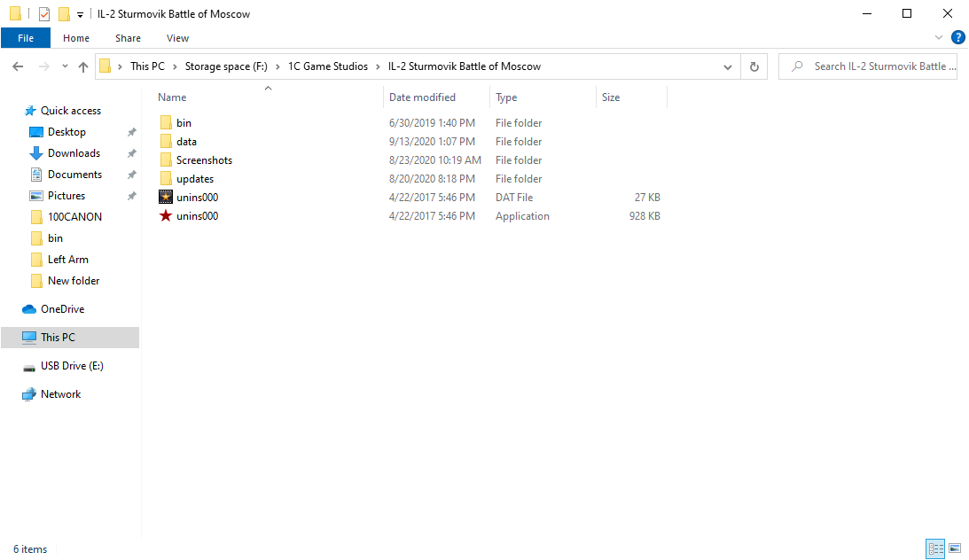Click the address bar folder icon
Viewport: 969px width, 560px height.
105,66
